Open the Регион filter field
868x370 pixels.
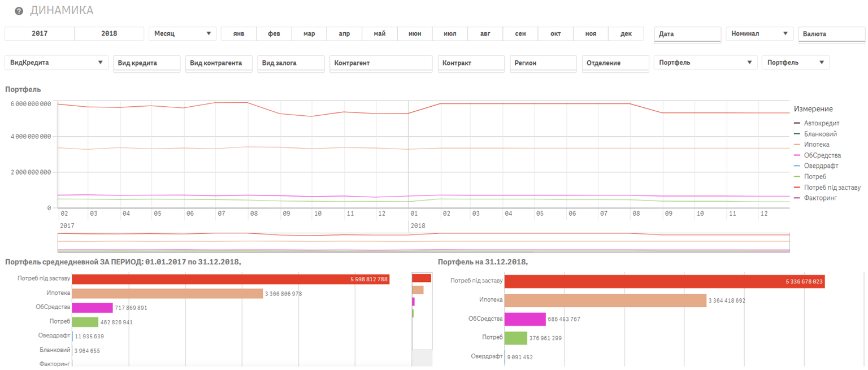542,63
